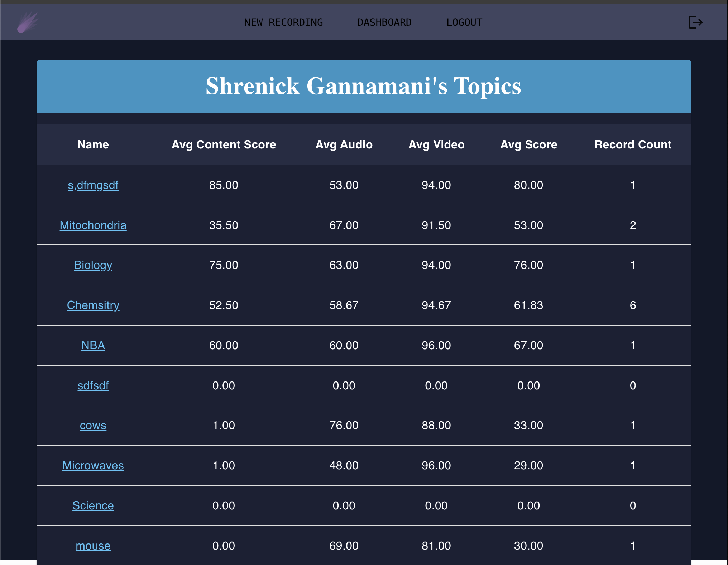Select the Logout menu item
The height and width of the screenshot is (565, 728).
tap(464, 23)
